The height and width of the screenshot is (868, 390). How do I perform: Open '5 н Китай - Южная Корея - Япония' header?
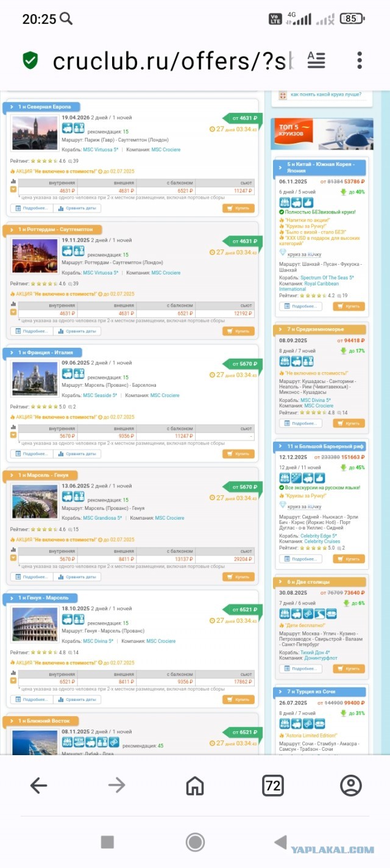click(x=320, y=168)
